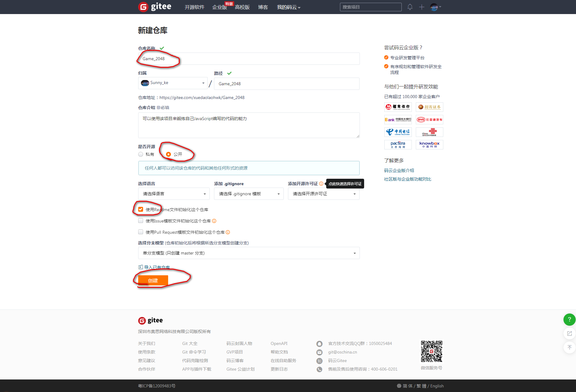Toggle 使用Readme文件初始化这个仓库 checkbox
Image resolution: width=576 pixels, height=392 pixels.
tap(141, 209)
